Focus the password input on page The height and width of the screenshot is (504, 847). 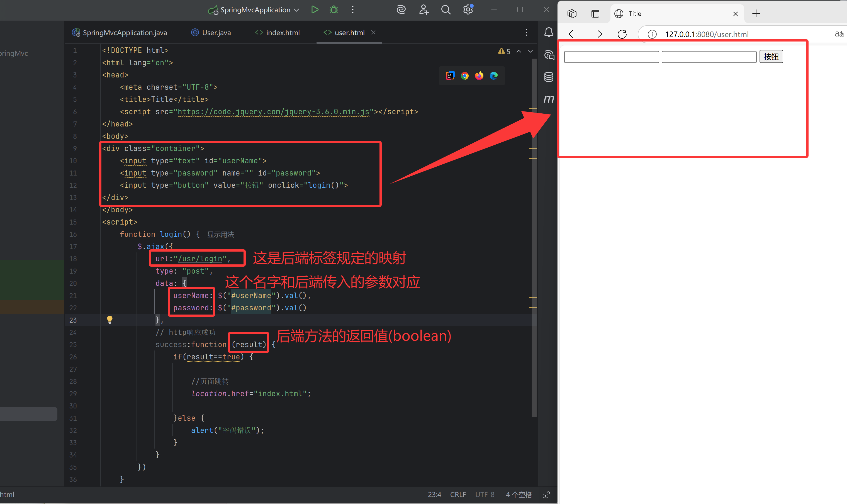pos(709,57)
